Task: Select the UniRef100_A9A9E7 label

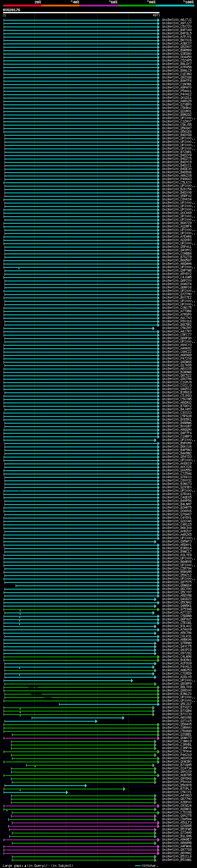Action: click(176, 839)
